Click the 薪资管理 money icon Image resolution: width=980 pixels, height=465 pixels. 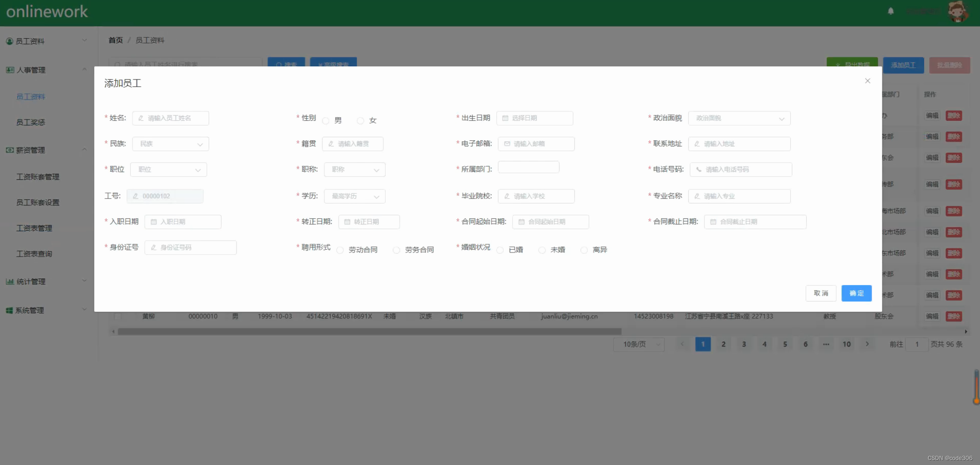tap(10, 149)
